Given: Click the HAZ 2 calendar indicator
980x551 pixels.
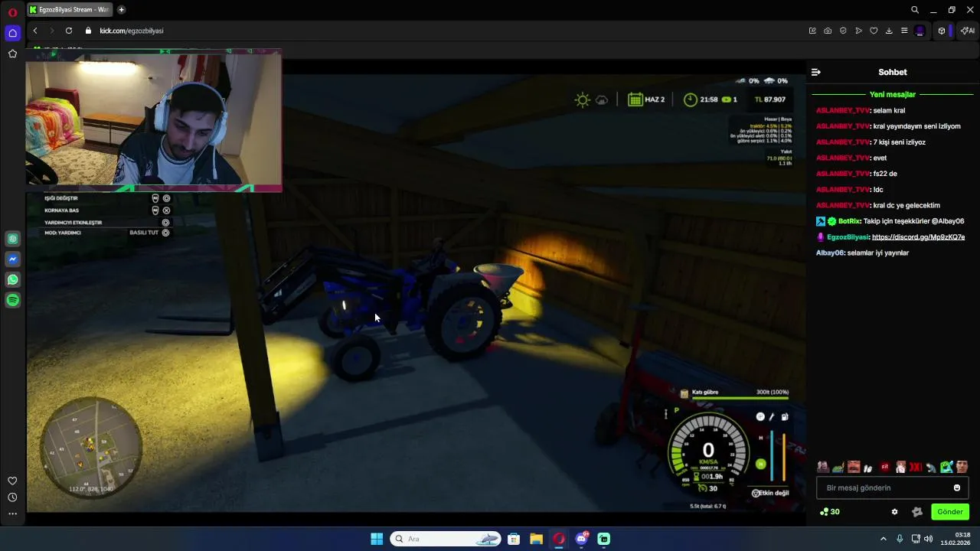Looking at the screenshot, I should click(647, 99).
